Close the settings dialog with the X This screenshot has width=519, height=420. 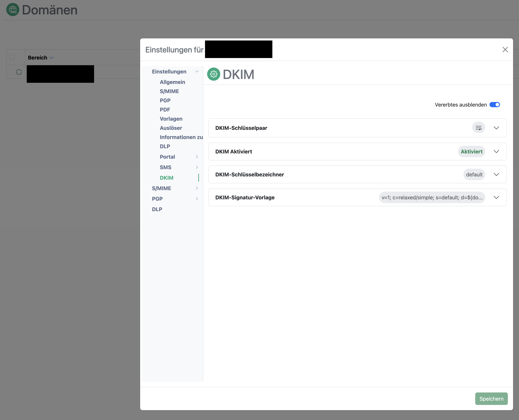click(x=505, y=50)
